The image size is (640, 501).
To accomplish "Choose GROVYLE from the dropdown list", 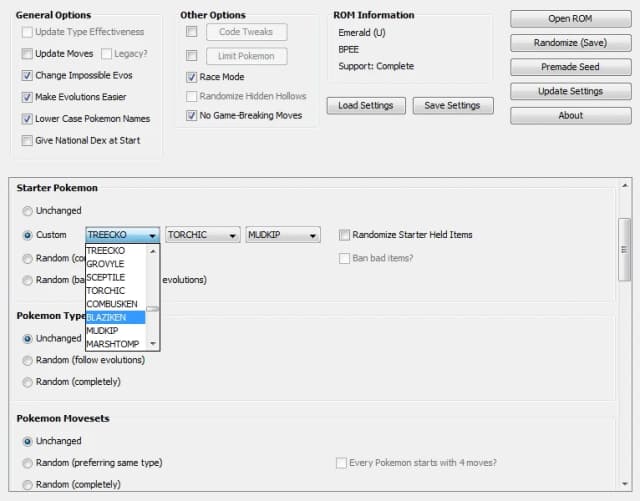I will 116,264.
